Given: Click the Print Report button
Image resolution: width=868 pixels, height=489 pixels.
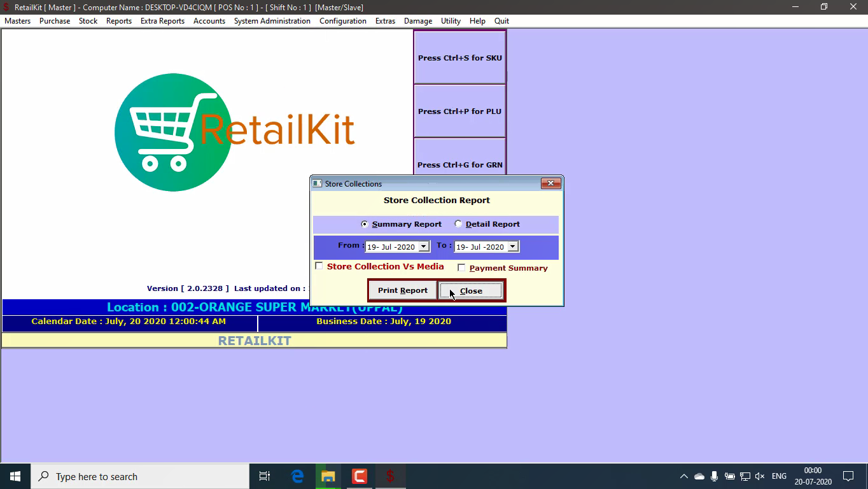Looking at the screenshot, I should (x=403, y=290).
